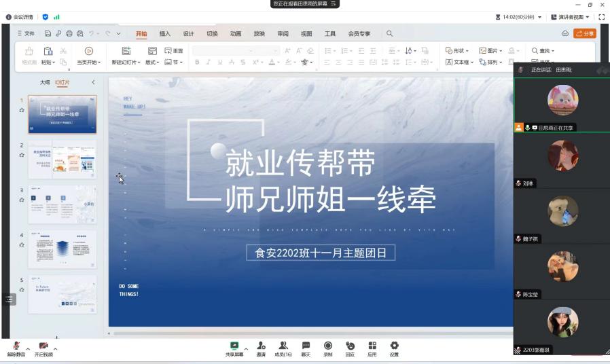Image resolution: width=610 pixels, height=364 pixels.
Task: Click the search icon in the ribbon
Action: click(390, 33)
